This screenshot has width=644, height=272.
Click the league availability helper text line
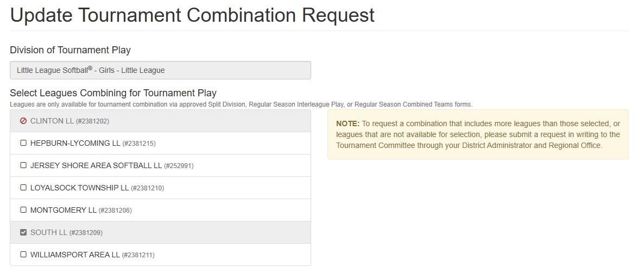(x=241, y=104)
